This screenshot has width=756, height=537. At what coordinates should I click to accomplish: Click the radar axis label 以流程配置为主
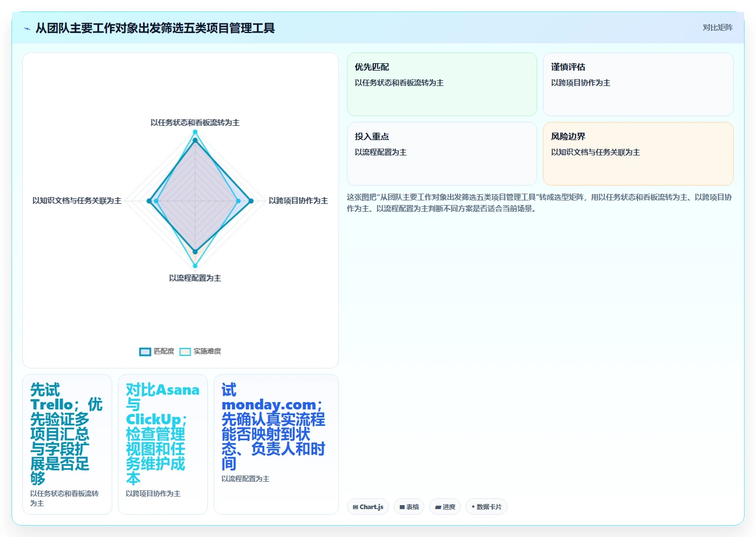coord(195,278)
